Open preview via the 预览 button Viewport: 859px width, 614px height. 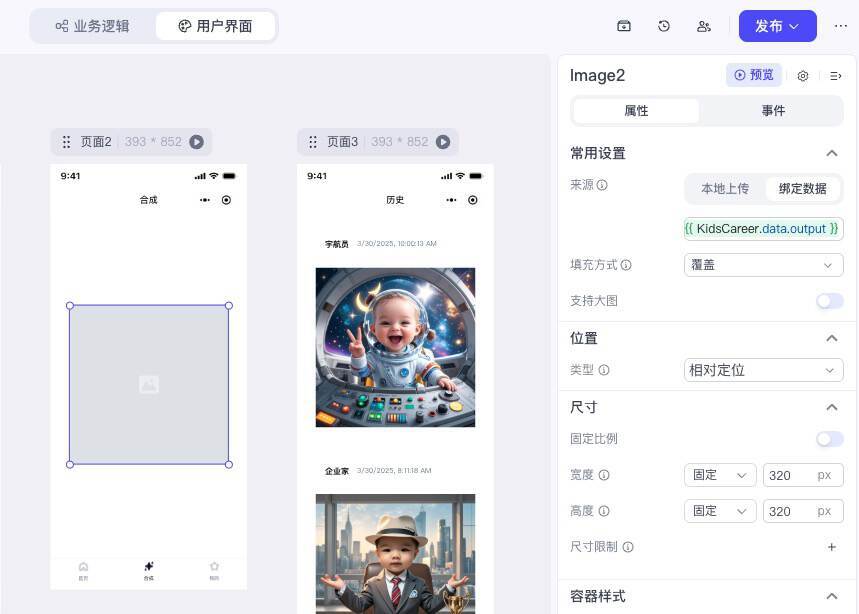click(753, 75)
